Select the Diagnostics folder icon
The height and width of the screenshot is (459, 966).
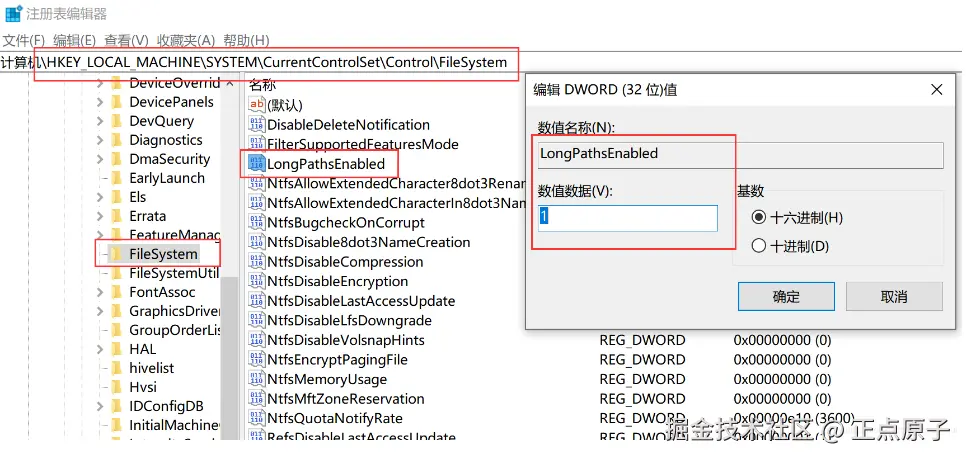pos(116,140)
